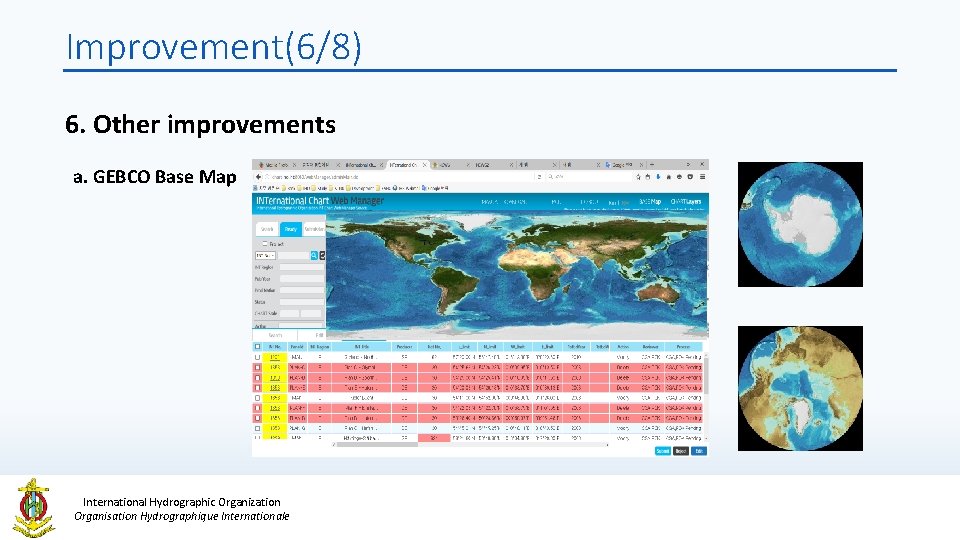Click the bookmark star icon in browser toolbar
This screenshot has height=540, width=960.
[638, 177]
